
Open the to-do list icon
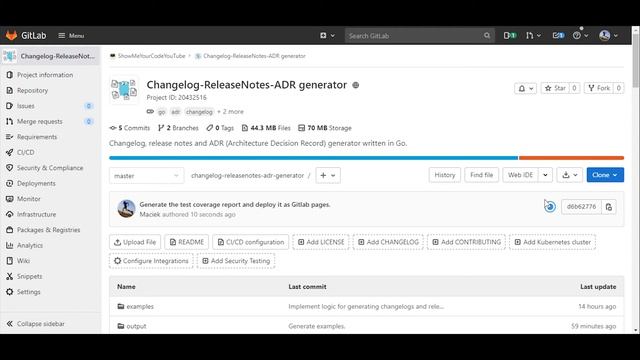(558, 36)
